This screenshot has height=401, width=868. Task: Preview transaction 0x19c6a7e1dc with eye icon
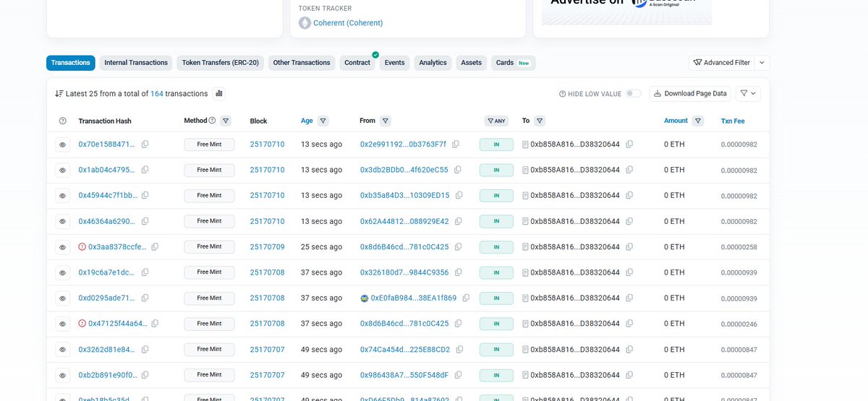(x=62, y=272)
